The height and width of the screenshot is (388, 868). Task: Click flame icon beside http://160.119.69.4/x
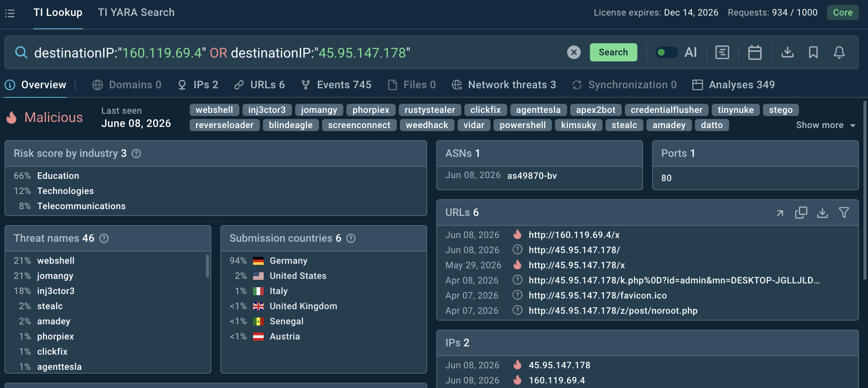pos(517,235)
